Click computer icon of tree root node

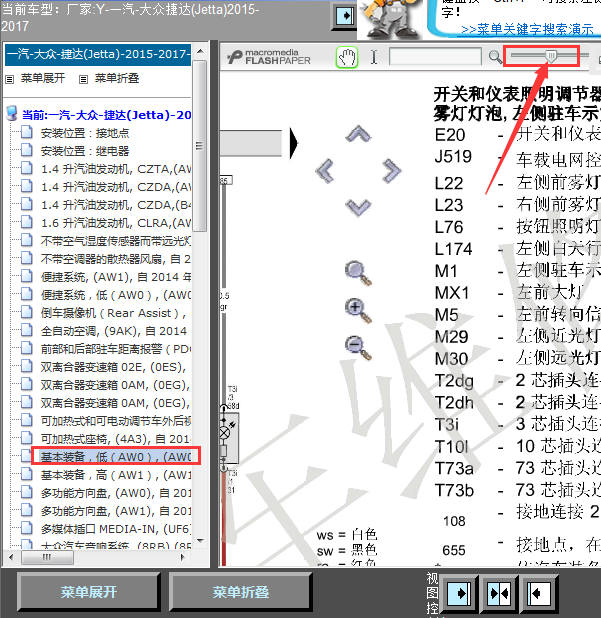12,114
